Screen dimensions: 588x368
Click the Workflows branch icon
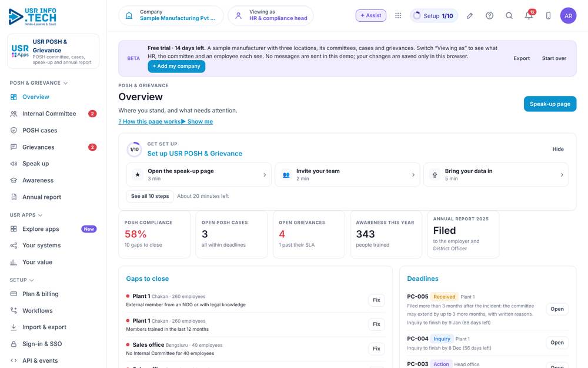click(14, 310)
